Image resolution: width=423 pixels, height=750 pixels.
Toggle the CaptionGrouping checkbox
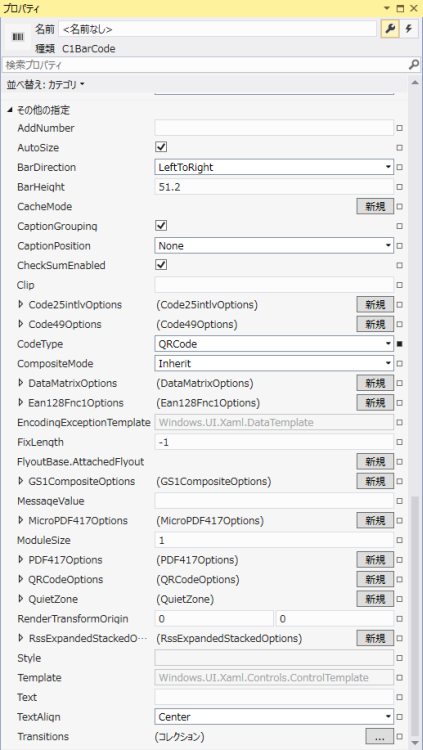tap(162, 225)
